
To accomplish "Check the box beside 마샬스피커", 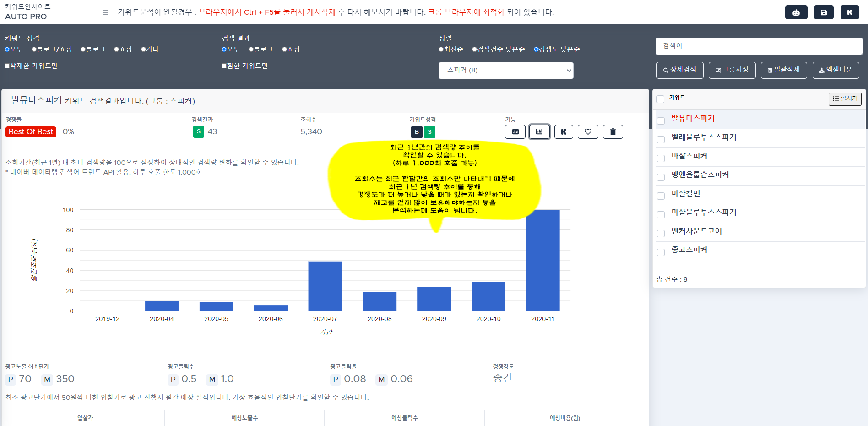I will [x=661, y=158].
